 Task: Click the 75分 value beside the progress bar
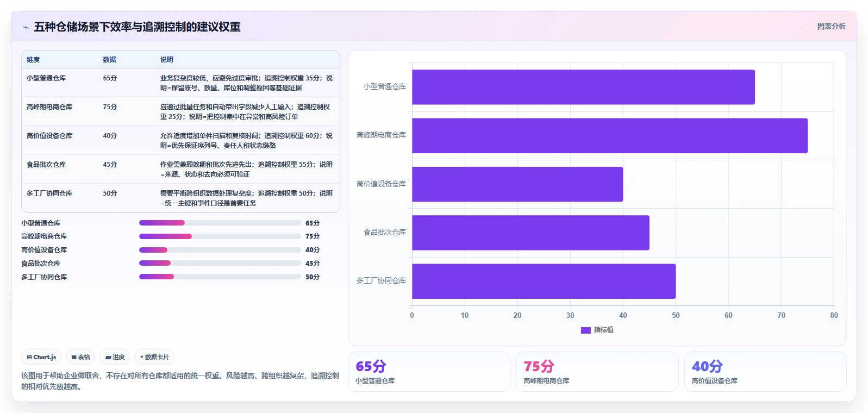click(313, 236)
